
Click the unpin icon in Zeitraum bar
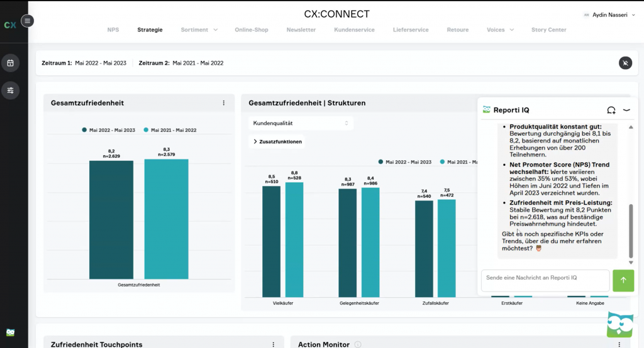tap(625, 63)
